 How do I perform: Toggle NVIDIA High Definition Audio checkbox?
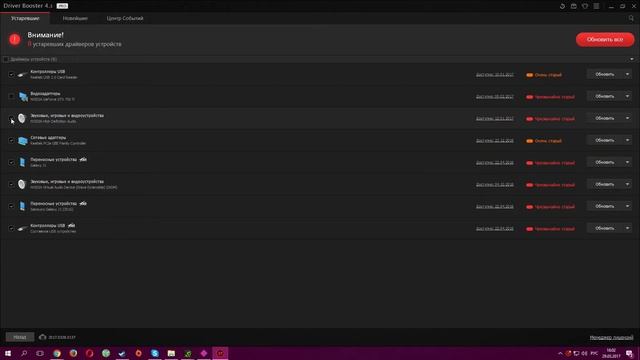11,119
